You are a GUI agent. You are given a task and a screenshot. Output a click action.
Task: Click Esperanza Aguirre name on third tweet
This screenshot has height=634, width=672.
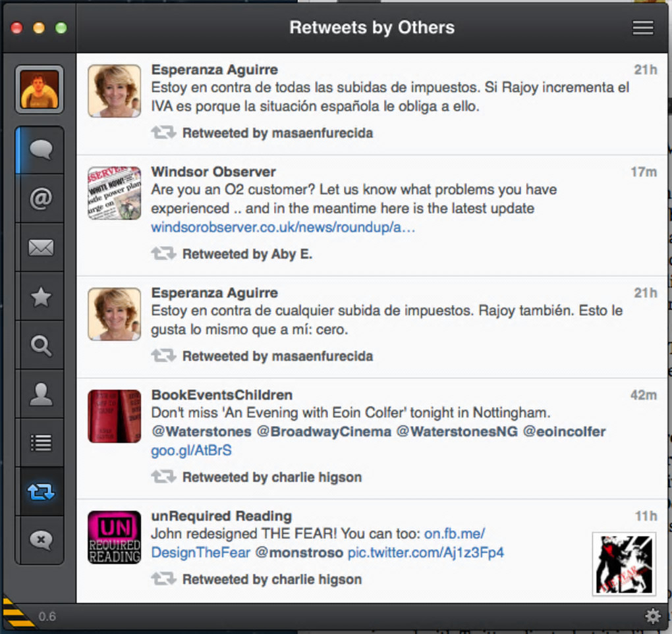215,292
